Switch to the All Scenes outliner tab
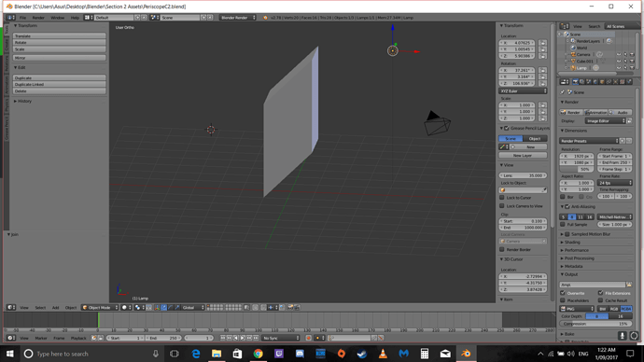The width and height of the screenshot is (644, 362). 615,26
